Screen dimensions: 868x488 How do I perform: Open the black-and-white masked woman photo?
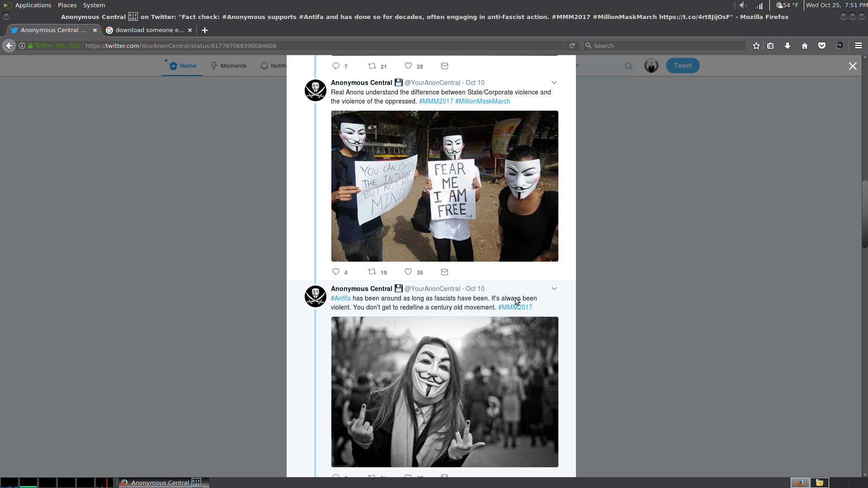coord(444,392)
